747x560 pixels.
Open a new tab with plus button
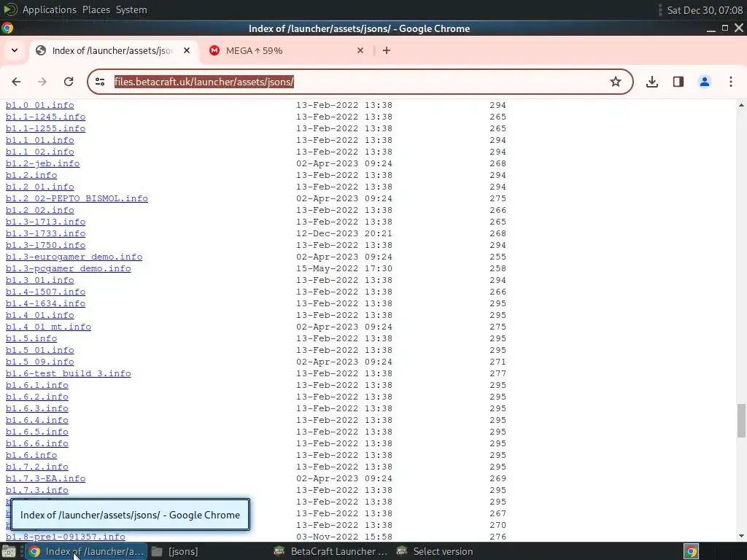click(387, 50)
